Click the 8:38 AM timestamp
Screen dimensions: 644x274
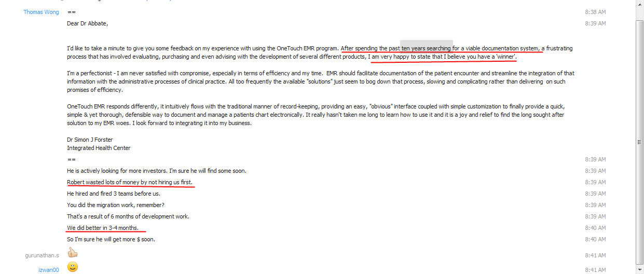tap(595, 12)
